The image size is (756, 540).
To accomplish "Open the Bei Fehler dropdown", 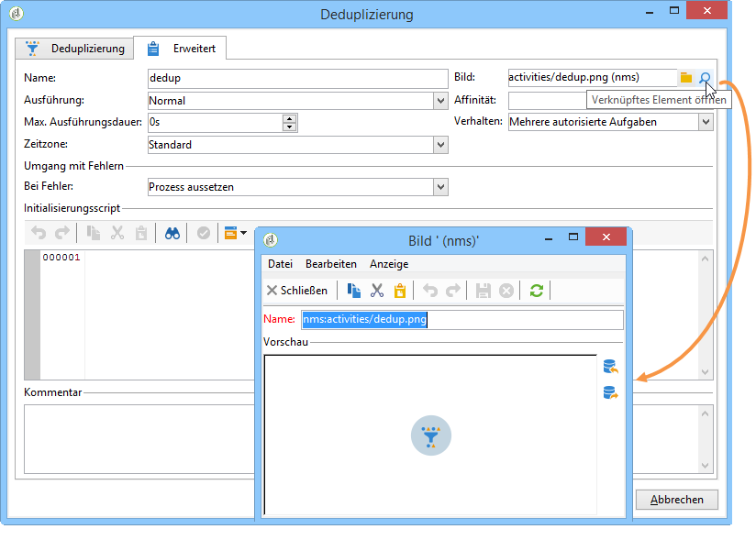I will (440, 187).
